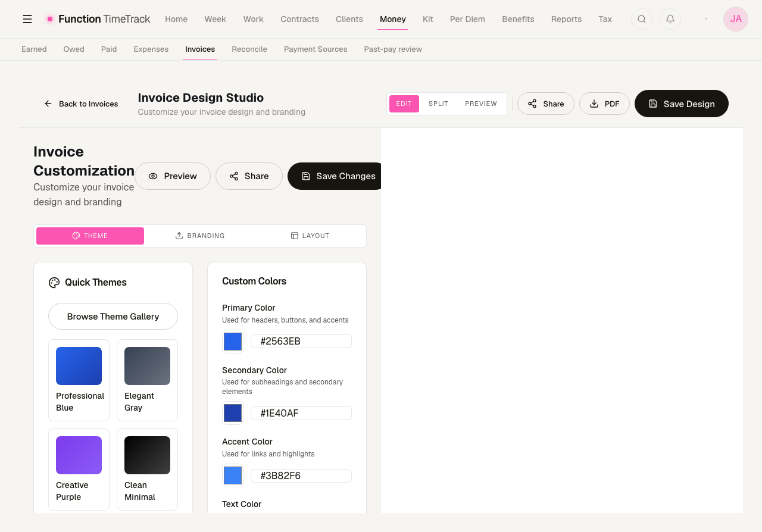Image resolution: width=762 pixels, height=532 pixels.
Task: Open the Work nav item
Action: point(253,19)
